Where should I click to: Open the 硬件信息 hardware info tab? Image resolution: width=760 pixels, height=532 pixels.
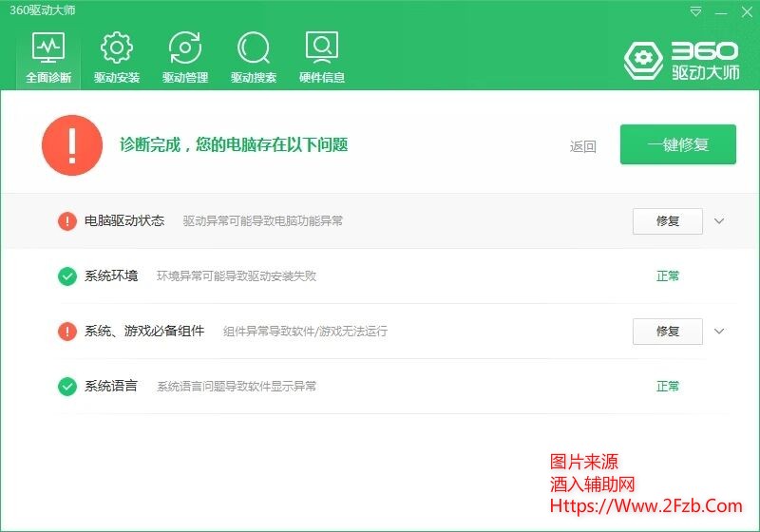[x=322, y=57]
